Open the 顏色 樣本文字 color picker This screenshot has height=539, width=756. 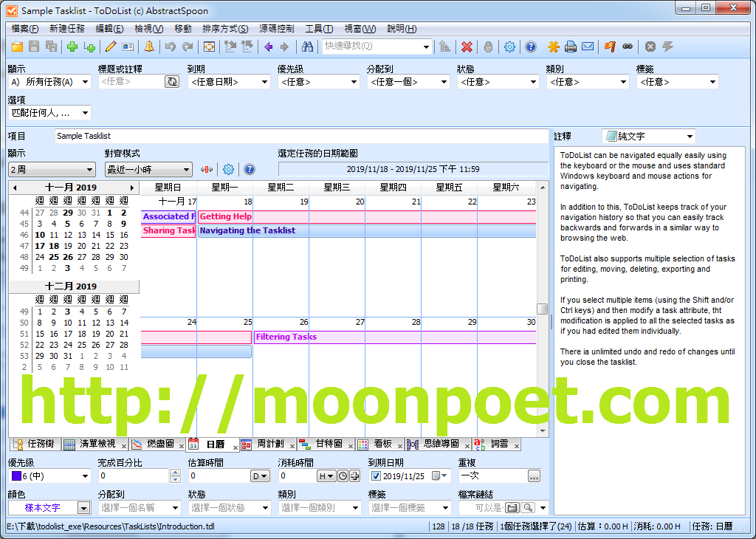click(83, 508)
